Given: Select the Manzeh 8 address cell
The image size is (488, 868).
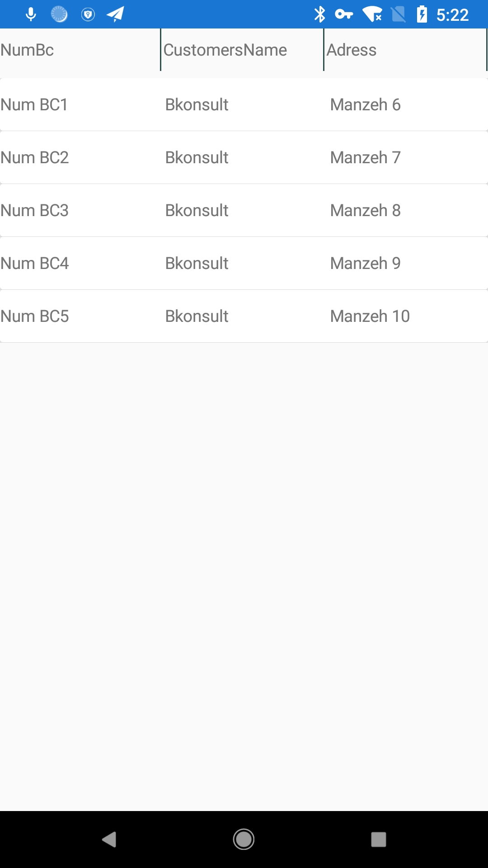Looking at the screenshot, I should [365, 210].
